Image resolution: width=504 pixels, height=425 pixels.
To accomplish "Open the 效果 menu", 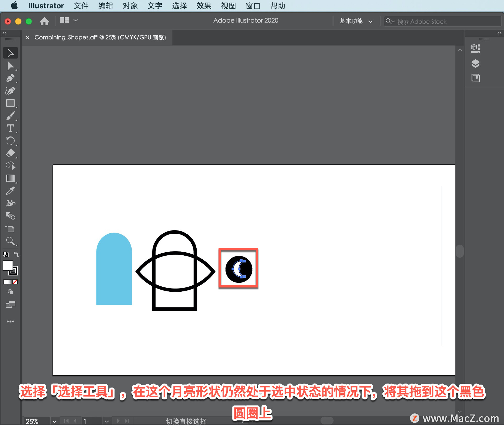I will coord(204,6).
